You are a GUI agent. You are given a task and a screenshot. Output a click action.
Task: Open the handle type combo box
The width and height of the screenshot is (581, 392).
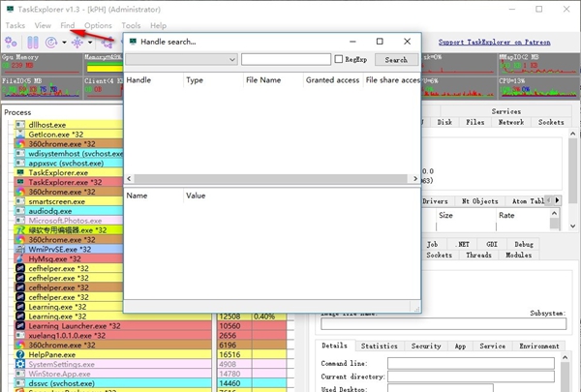[x=181, y=59]
